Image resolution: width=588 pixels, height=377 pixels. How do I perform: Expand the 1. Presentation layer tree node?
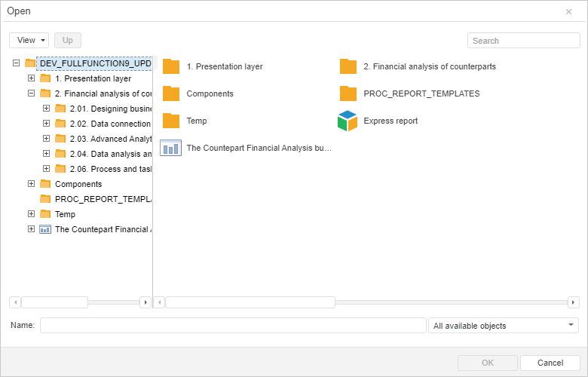point(31,78)
